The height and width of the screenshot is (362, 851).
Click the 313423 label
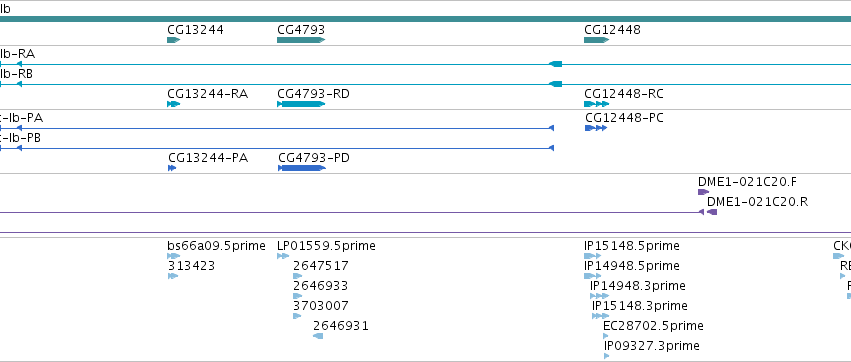pos(192,266)
